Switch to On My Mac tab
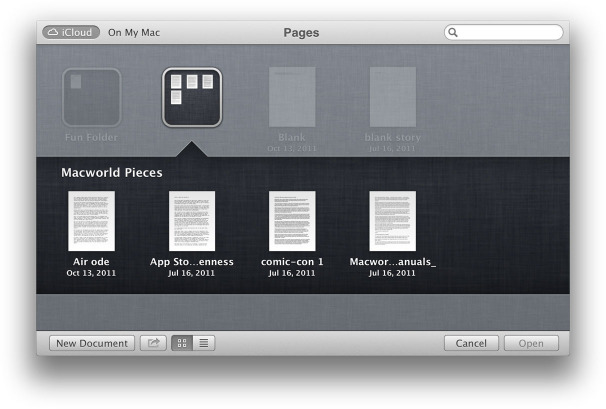606x409 pixels. [134, 32]
